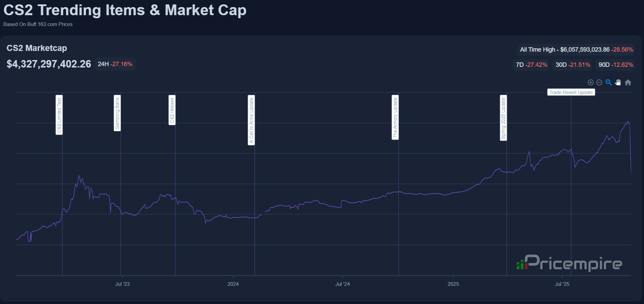
Task: Click the 2024 x-axis label
Action: (x=233, y=284)
